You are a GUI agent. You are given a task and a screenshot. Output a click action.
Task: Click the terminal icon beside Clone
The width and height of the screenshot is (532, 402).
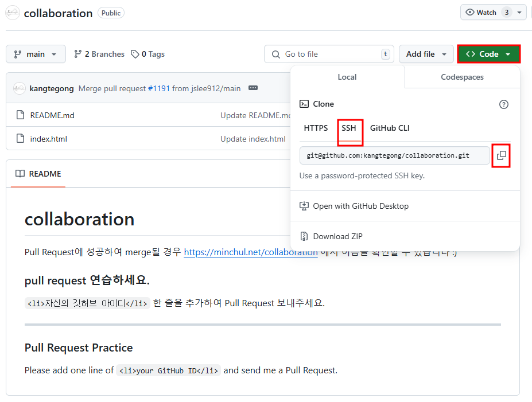(304, 104)
